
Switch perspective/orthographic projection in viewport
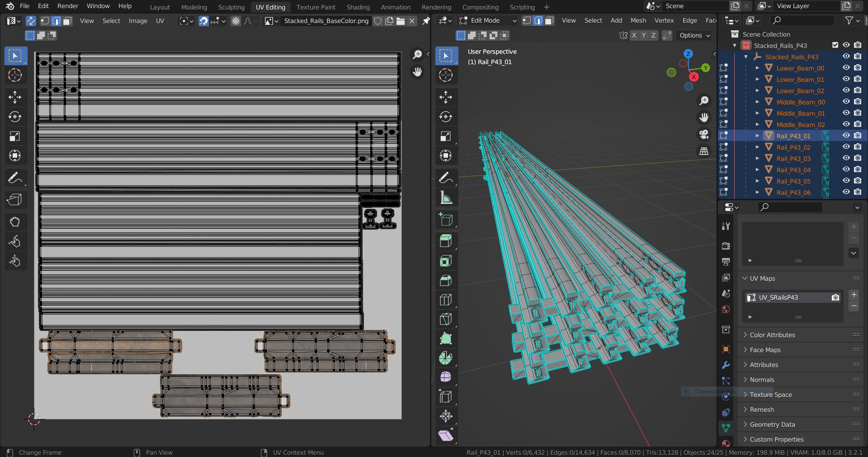(x=704, y=151)
